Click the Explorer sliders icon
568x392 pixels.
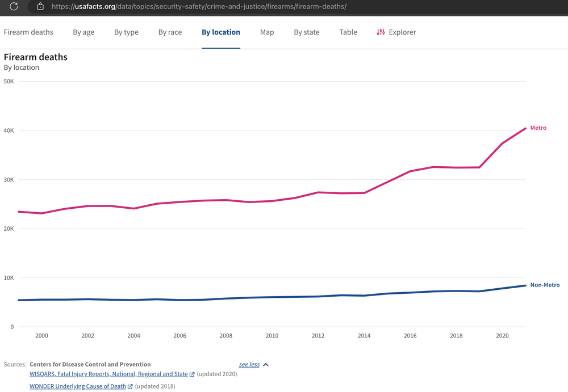click(381, 32)
